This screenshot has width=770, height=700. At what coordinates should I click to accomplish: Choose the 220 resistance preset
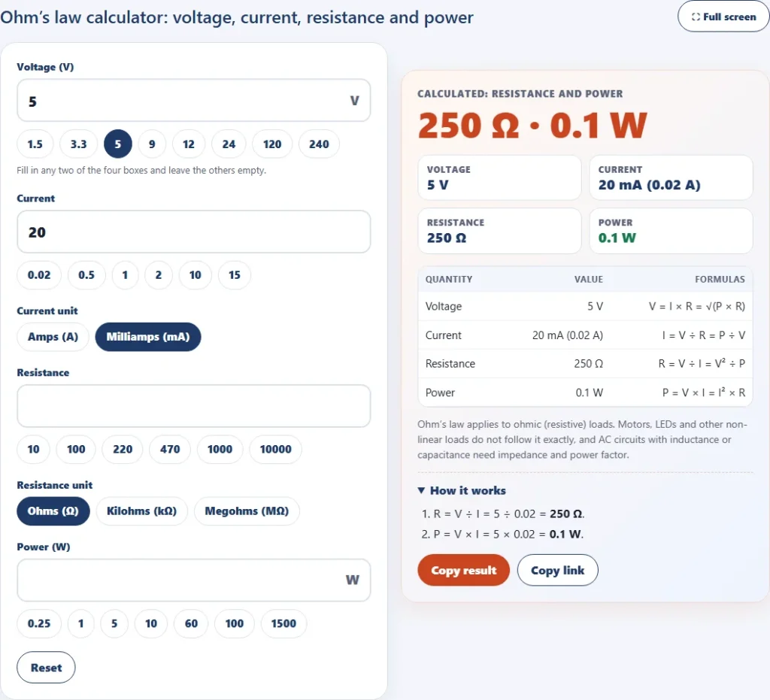(123, 449)
